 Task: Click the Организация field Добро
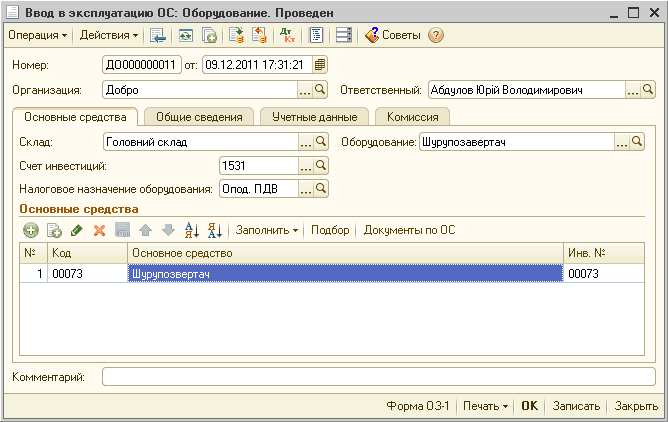200,90
